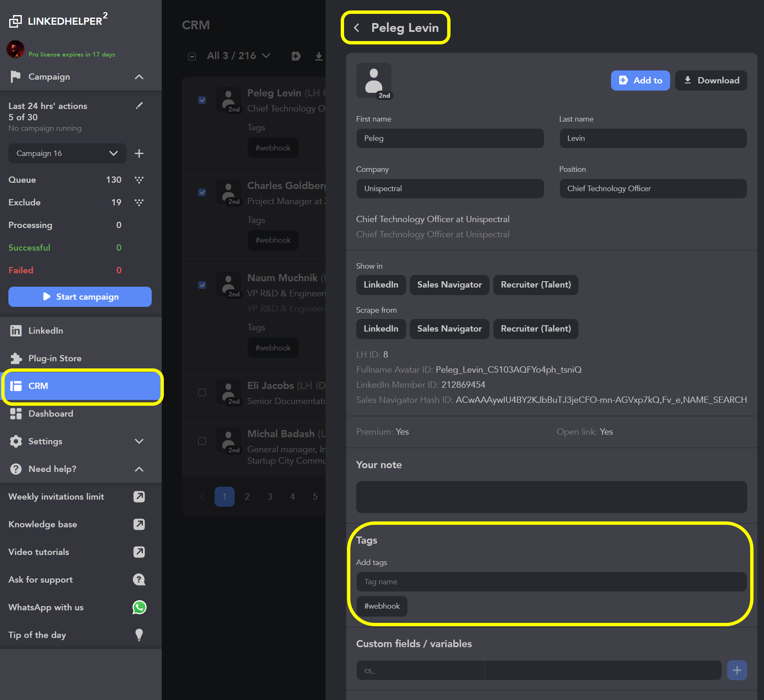This screenshot has width=764, height=700.
Task: Open Queue options dots icon
Action: coord(139,180)
